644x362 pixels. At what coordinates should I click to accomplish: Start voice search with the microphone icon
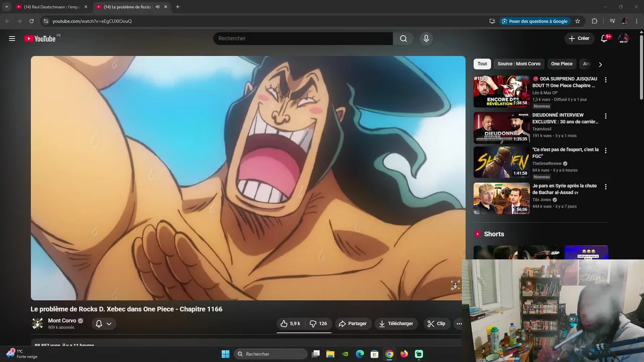426,39
